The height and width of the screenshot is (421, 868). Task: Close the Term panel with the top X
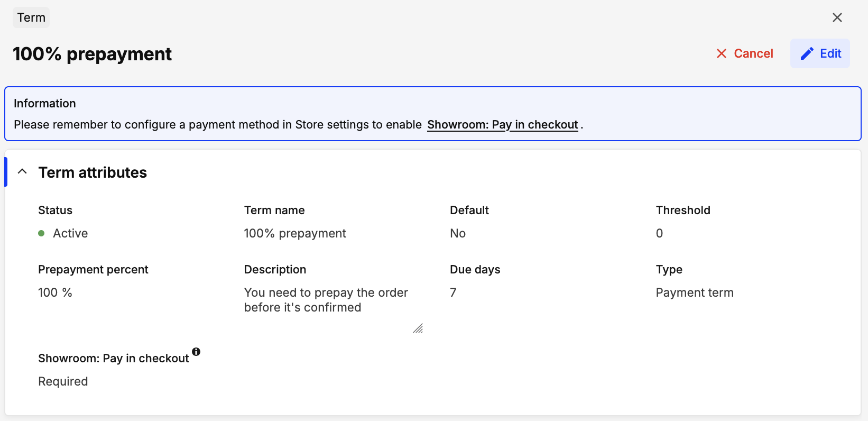click(837, 17)
